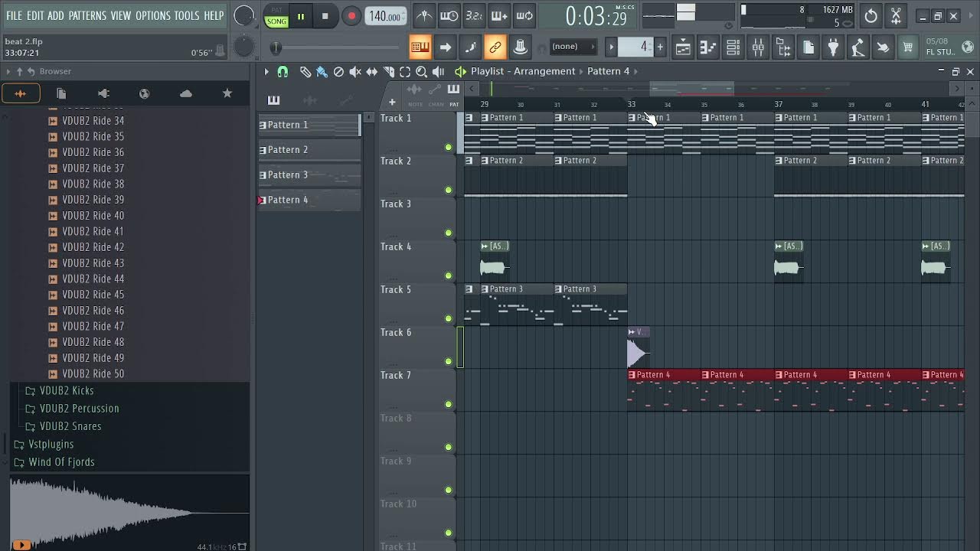Viewport: 980px width, 551px height.
Task: Click bar 37 on the timeline ruler
Action: click(x=779, y=104)
